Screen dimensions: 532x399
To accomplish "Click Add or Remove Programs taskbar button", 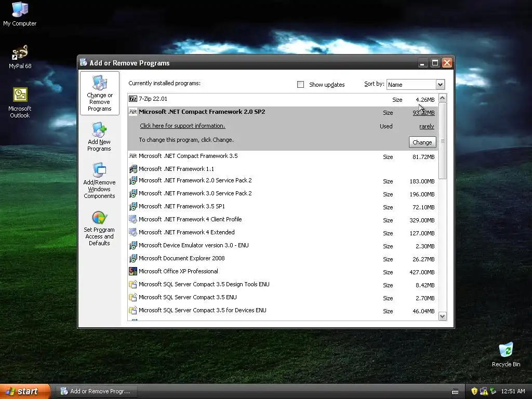I will [96, 391].
